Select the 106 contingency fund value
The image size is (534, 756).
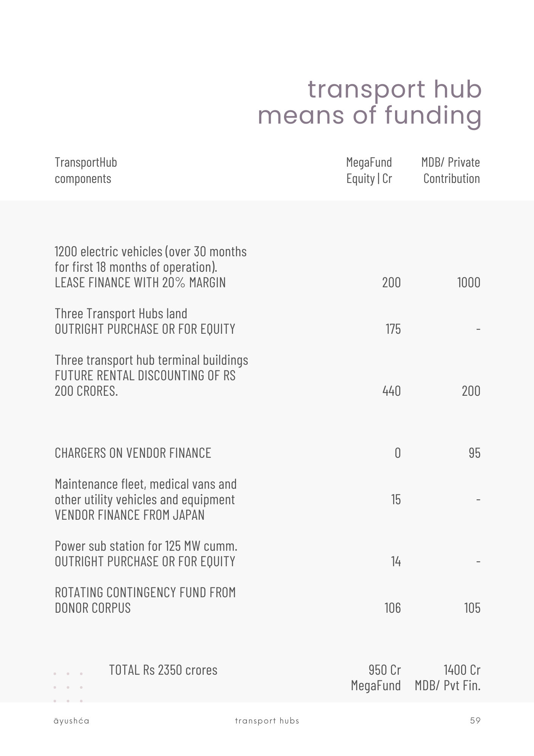tap(392, 608)
